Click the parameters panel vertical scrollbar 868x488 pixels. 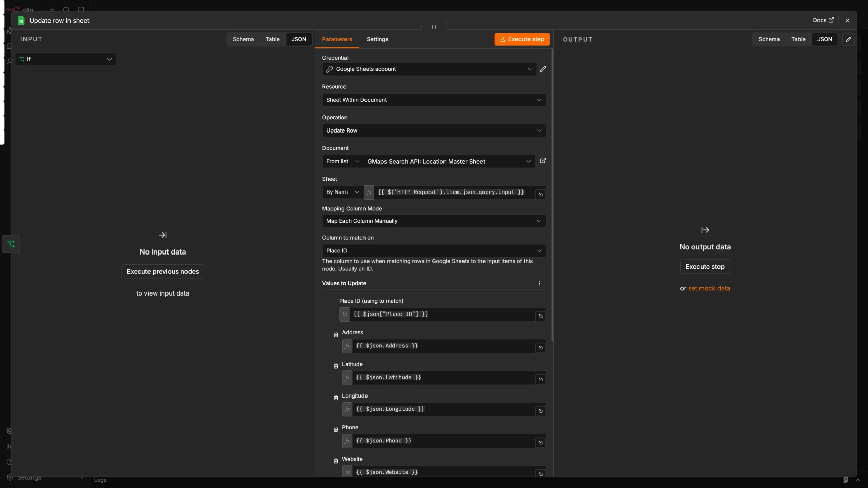click(x=552, y=195)
